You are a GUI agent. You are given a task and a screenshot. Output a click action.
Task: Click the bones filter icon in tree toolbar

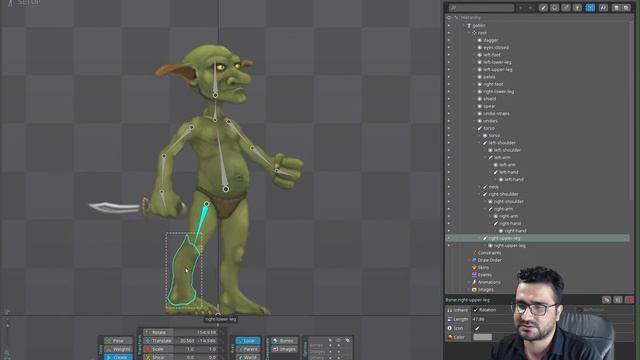coord(543,8)
